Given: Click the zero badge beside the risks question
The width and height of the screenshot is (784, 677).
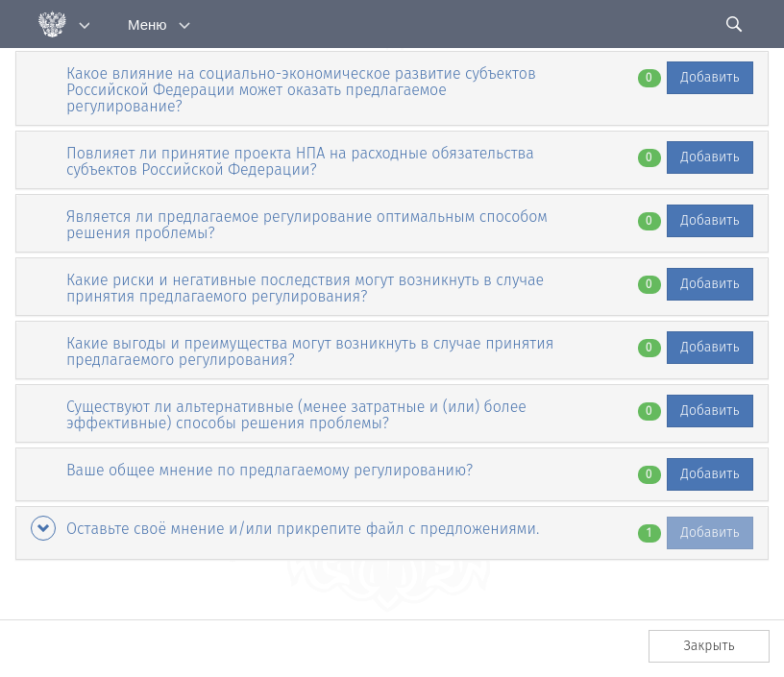Looking at the screenshot, I should tap(649, 284).
